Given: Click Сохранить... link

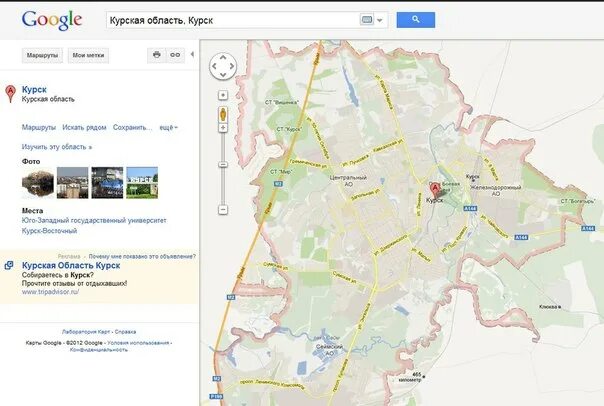Looking at the screenshot, I should pos(133,127).
